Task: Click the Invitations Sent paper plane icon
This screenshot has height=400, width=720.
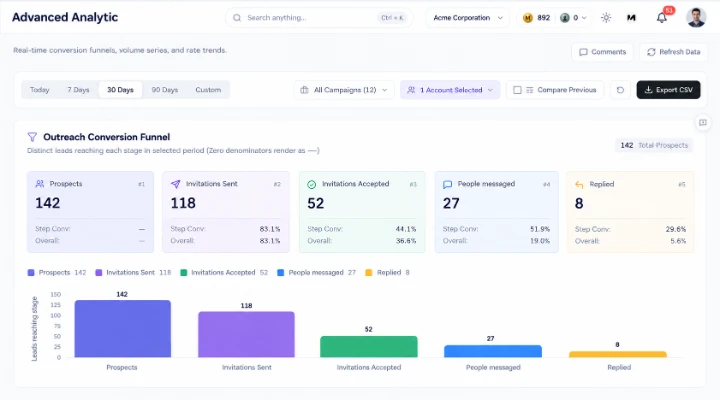Action: (x=175, y=184)
